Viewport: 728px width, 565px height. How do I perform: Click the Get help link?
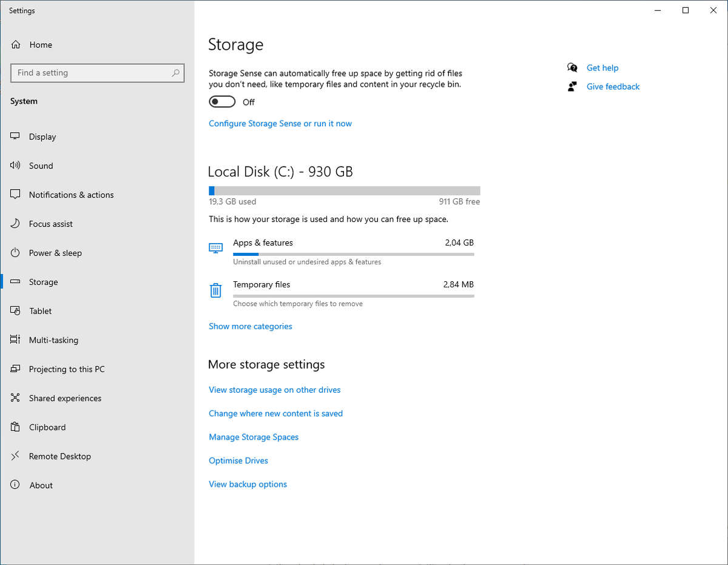pyautogui.click(x=602, y=68)
